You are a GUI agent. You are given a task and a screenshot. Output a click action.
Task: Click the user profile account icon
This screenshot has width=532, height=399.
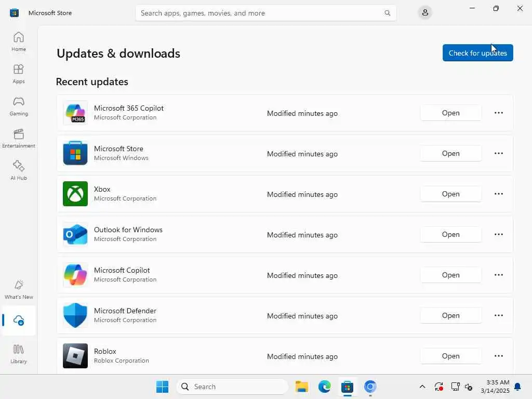pos(425,13)
